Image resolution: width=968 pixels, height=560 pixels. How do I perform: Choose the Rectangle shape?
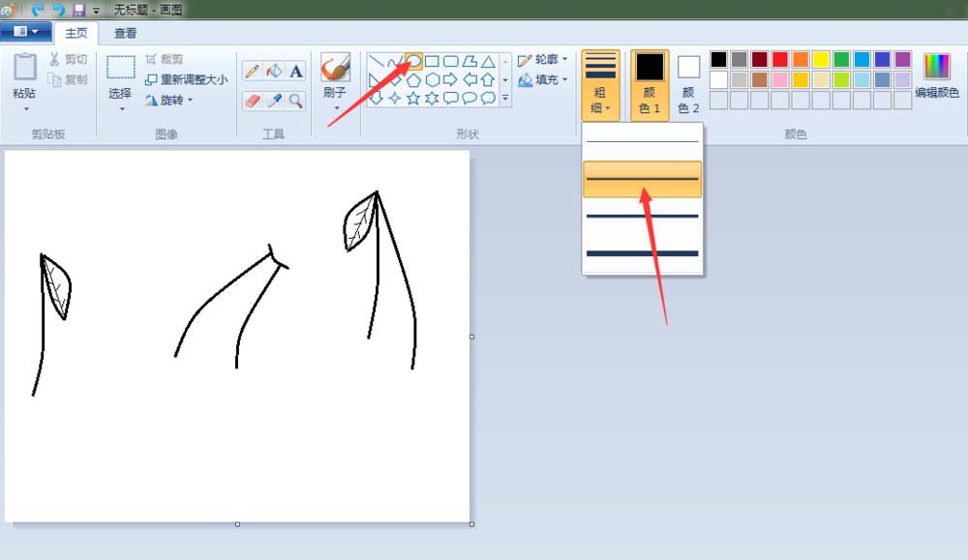[432, 61]
